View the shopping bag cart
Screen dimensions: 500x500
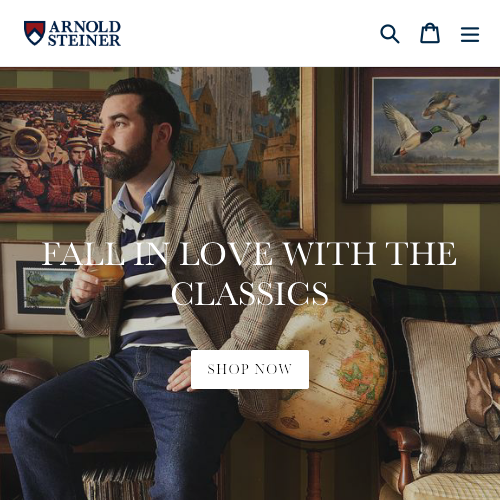(x=430, y=33)
